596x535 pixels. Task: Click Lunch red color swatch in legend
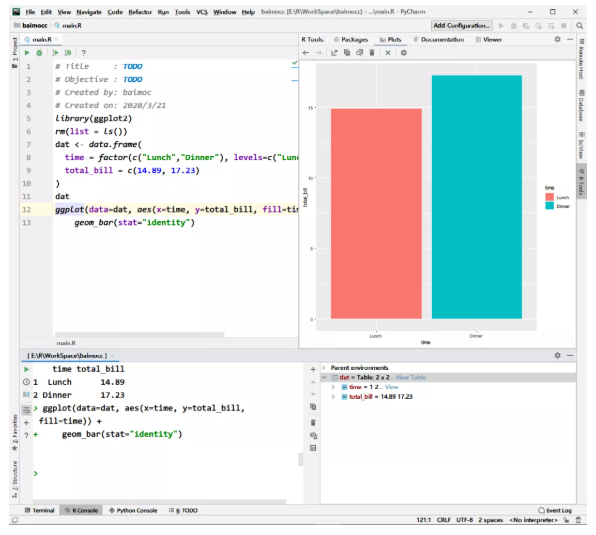(x=550, y=197)
